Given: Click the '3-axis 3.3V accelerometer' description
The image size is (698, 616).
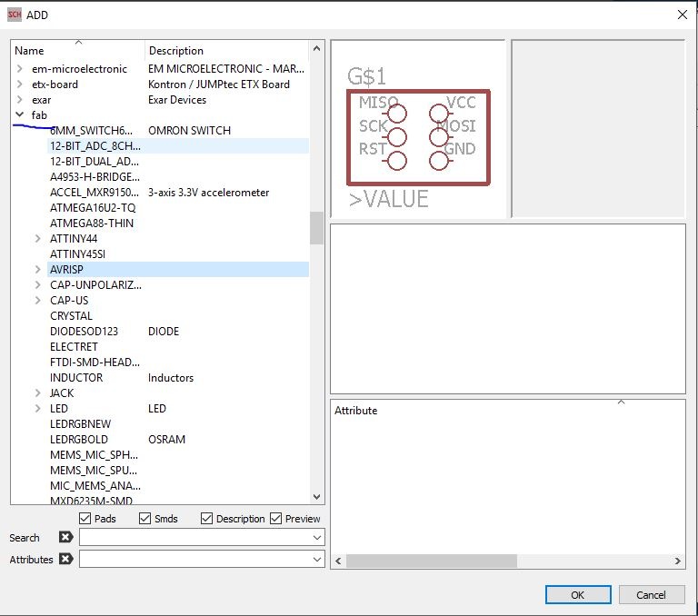Looking at the screenshot, I should (209, 193).
